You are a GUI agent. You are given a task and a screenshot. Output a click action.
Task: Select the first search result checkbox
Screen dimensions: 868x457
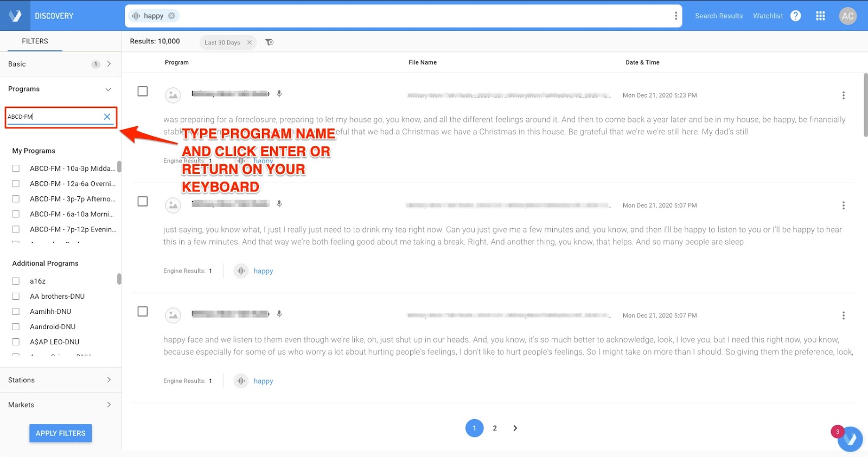[x=143, y=91]
